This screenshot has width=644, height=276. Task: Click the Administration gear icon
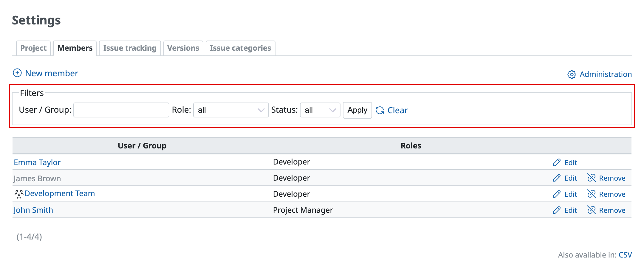point(572,74)
